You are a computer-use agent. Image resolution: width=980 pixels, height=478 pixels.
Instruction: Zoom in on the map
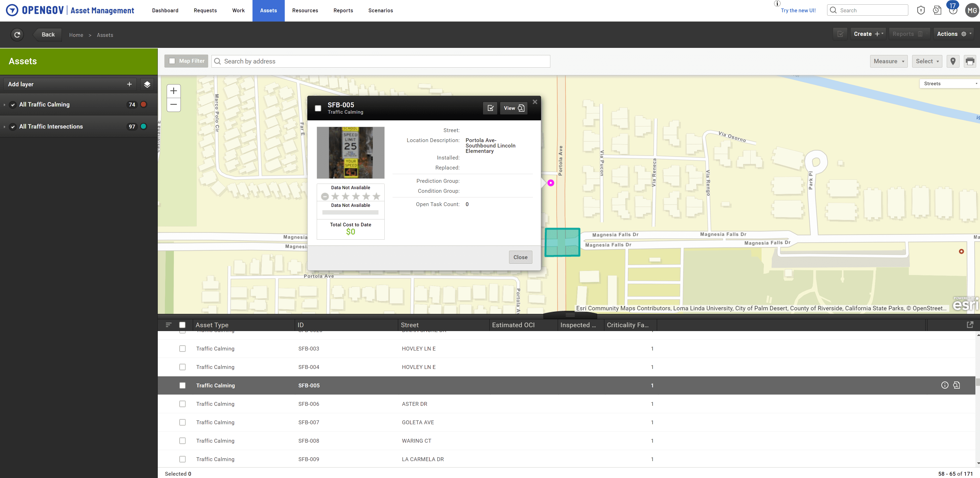(x=173, y=91)
